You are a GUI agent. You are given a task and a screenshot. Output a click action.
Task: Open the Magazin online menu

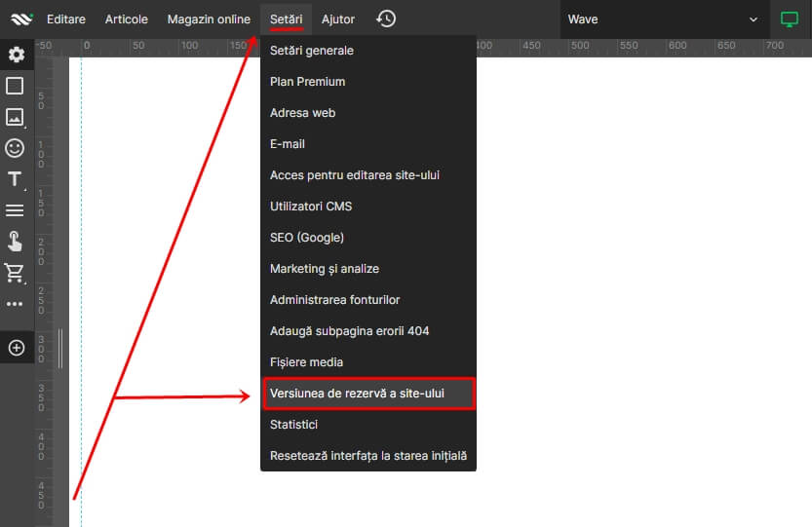click(209, 19)
